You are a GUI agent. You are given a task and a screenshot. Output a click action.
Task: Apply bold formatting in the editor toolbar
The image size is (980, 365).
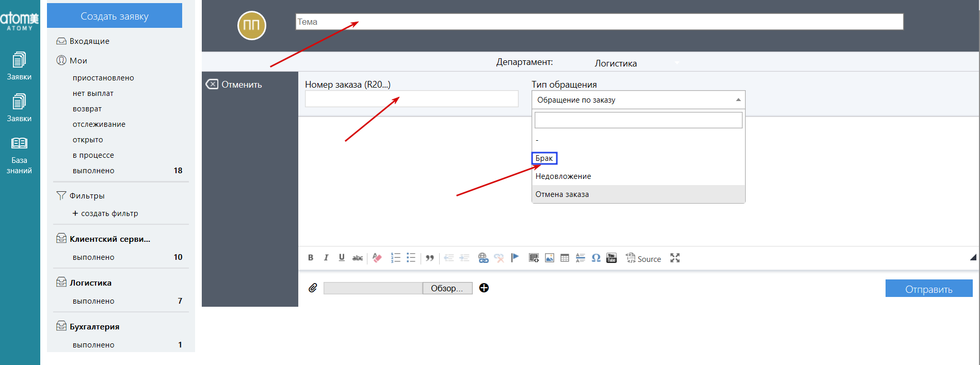pyautogui.click(x=311, y=258)
